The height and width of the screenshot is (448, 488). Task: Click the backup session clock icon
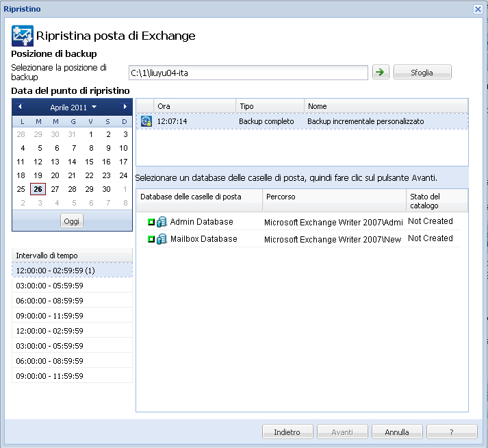tap(146, 121)
